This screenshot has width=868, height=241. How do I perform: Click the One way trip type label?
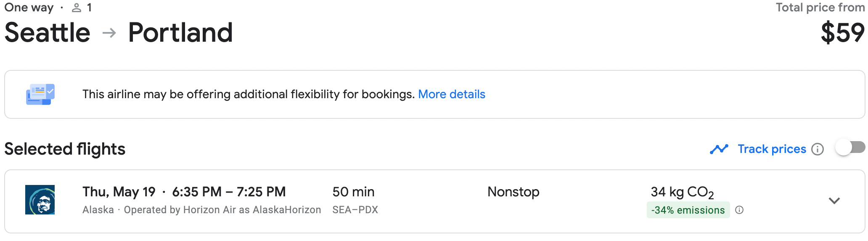point(29,8)
